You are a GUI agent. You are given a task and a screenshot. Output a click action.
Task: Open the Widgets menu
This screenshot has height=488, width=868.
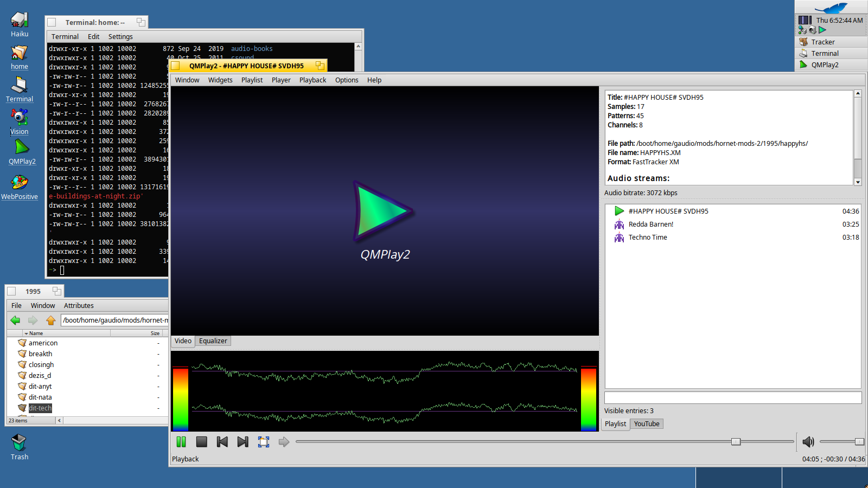pos(220,80)
